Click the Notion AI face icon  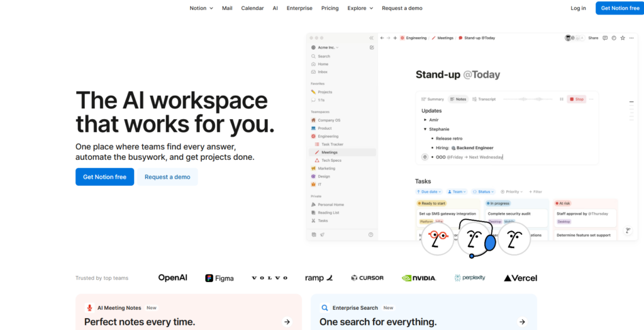[628, 231]
